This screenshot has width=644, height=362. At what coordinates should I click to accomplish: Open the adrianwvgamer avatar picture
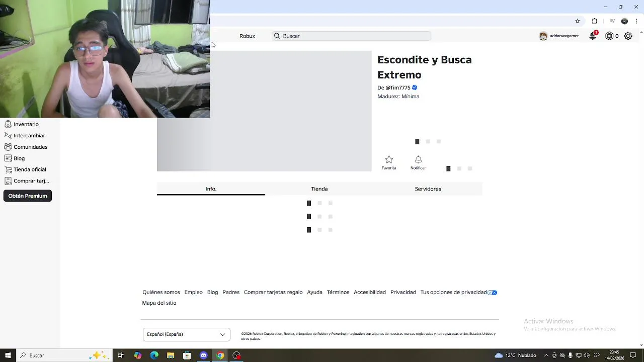(x=543, y=36)
